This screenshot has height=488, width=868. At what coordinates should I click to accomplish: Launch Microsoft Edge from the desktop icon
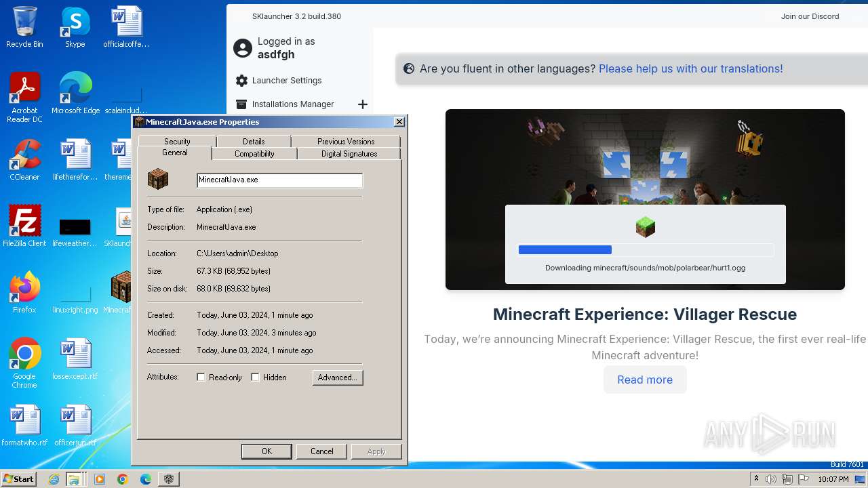click(75, 94)
